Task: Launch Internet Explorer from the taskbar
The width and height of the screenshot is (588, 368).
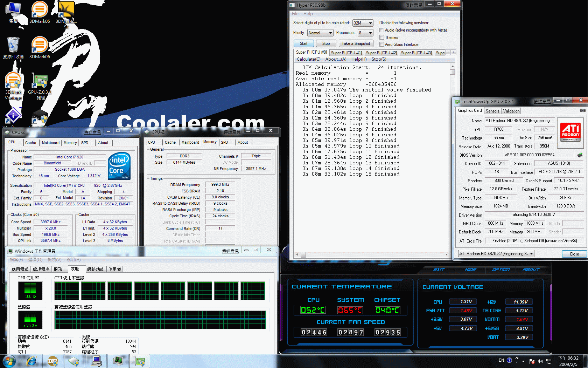Action: (x=31, y=361)
